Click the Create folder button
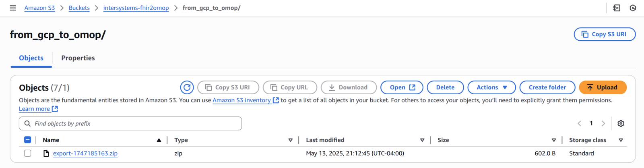The image size is (644, 168). tap(547, 87)
